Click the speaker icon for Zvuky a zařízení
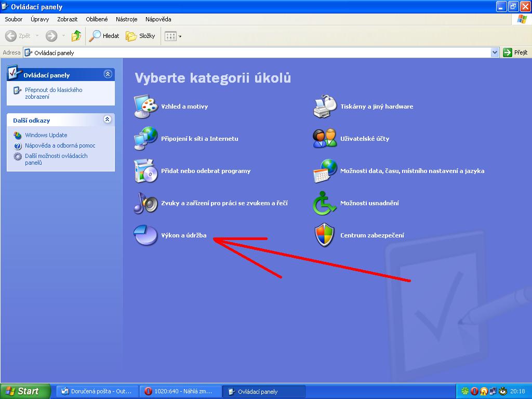Screen dimensions: 532x399 click(146, 203)
